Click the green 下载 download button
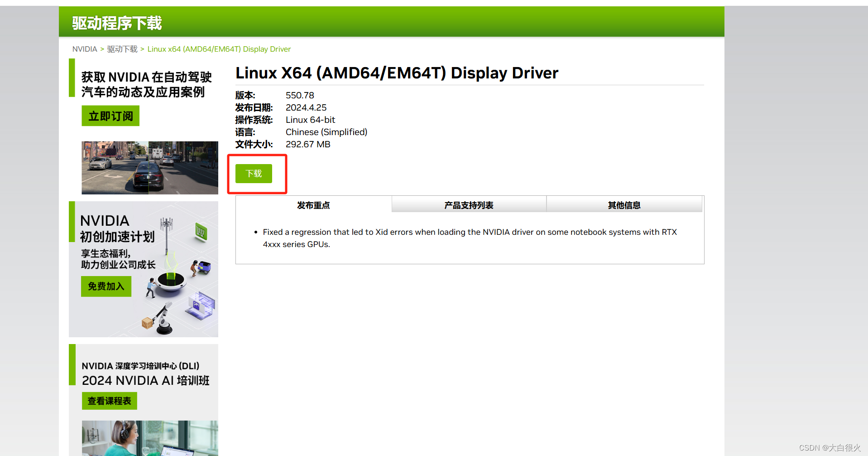This screenshot has width=868, height=456. coord(254,174)
